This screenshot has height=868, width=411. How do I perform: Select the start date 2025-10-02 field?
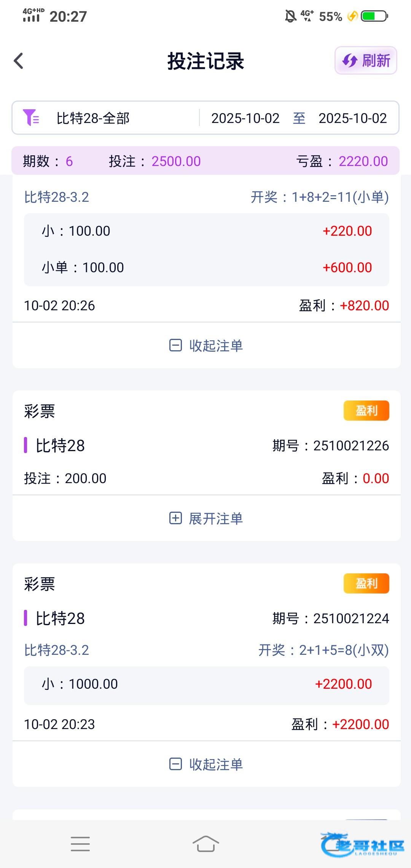coord(245,118)
